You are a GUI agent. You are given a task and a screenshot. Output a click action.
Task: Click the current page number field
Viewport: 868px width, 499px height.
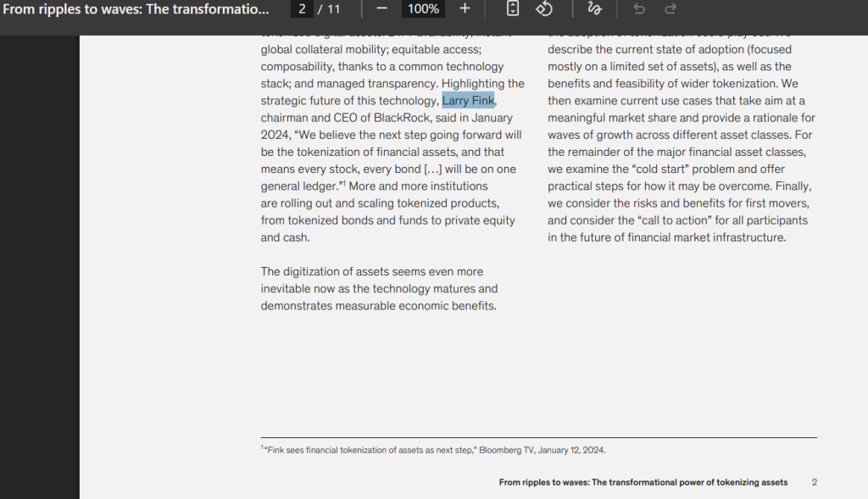coord(301,8)
